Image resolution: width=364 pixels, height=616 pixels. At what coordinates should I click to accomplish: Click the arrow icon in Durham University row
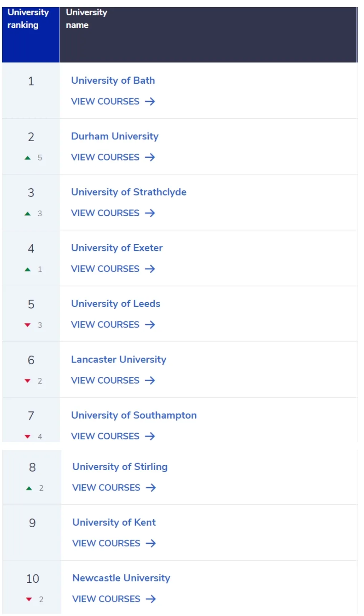point(150,157)
